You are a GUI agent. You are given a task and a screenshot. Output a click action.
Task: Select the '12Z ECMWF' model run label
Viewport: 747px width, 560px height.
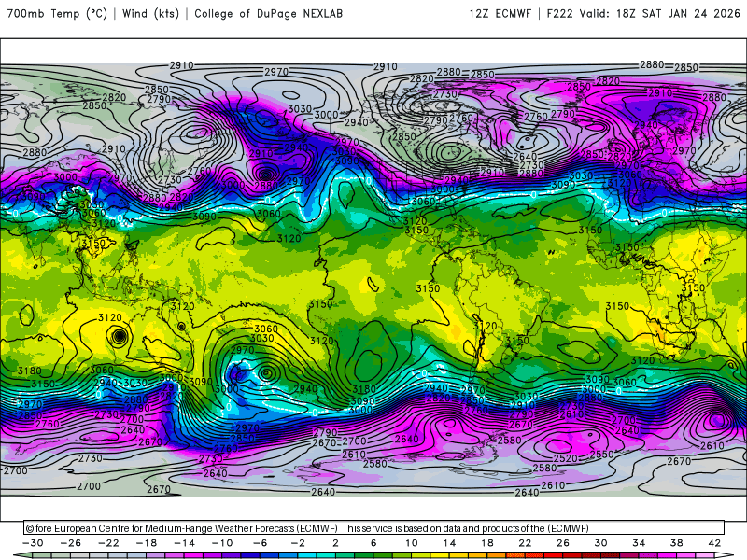500,13
